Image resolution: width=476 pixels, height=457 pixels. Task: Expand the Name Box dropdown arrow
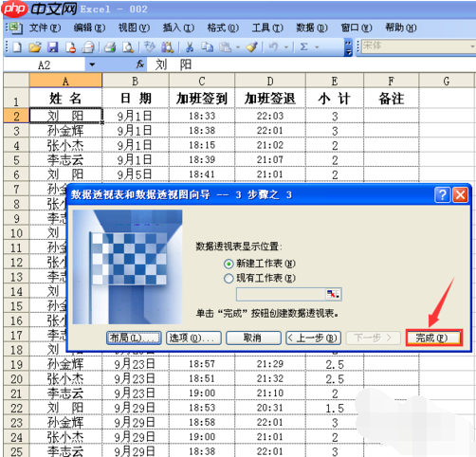click(92, 64)
